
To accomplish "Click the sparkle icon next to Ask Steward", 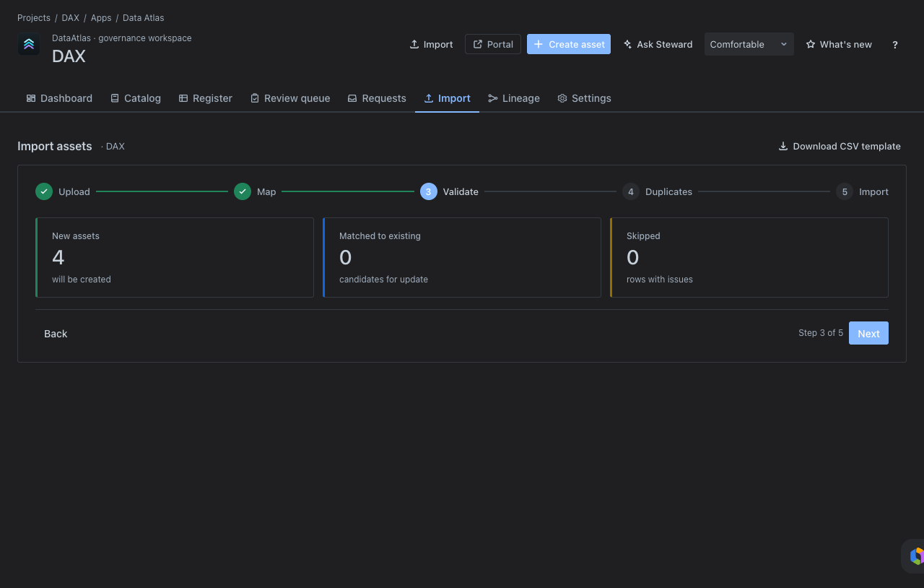I will (628, 44).
